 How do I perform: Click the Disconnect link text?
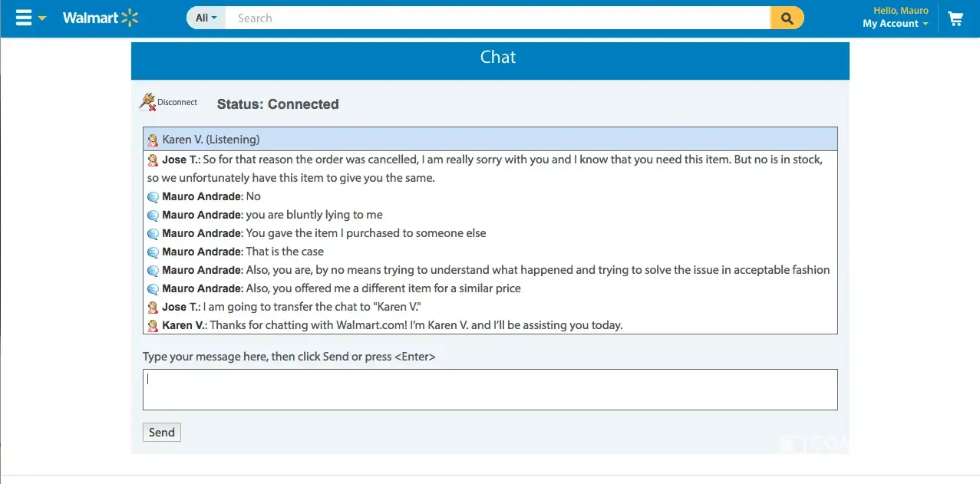point(177,102)
